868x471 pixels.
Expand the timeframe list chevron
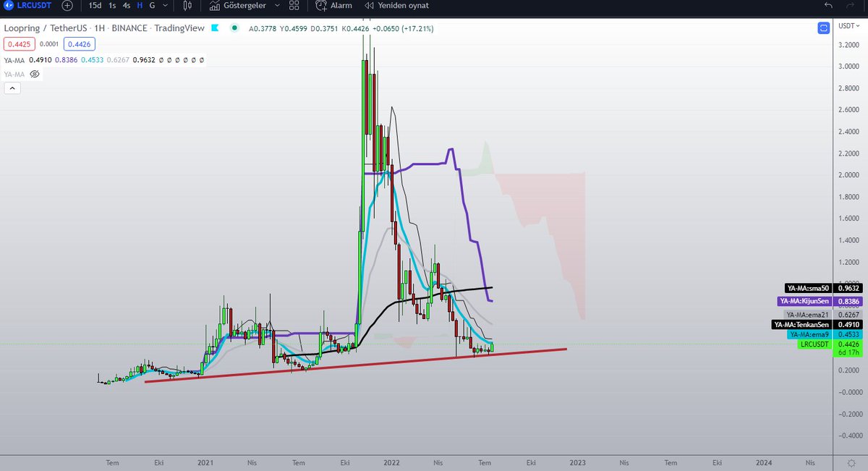(x=166, y=5)
